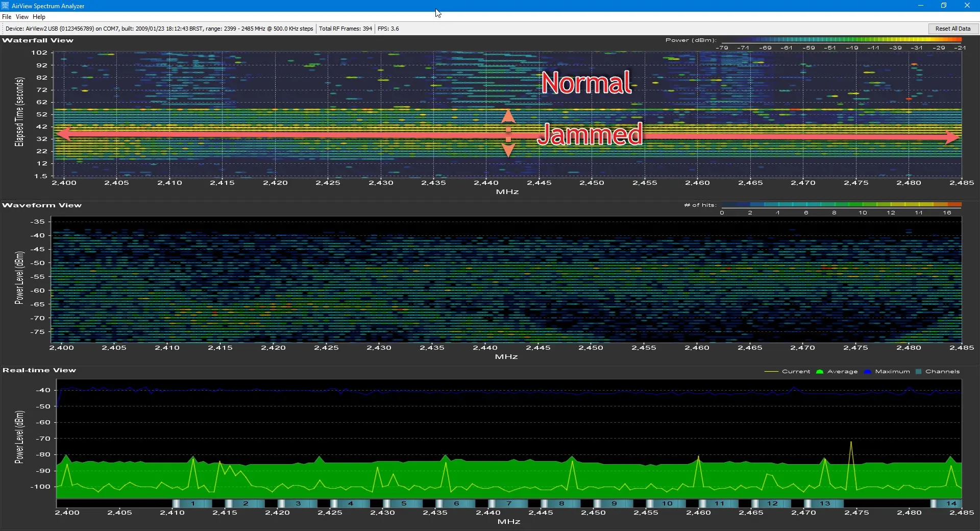Click the 'Real-time View' heading
Viewport: 980px width, 531px height.
click(x=39, y=370)
